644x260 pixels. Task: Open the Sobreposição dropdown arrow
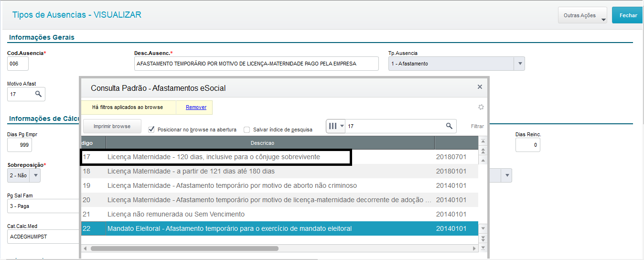coord(35,175)
